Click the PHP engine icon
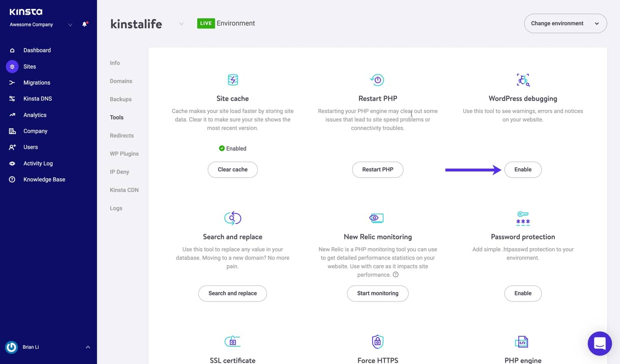 point(522,342)
